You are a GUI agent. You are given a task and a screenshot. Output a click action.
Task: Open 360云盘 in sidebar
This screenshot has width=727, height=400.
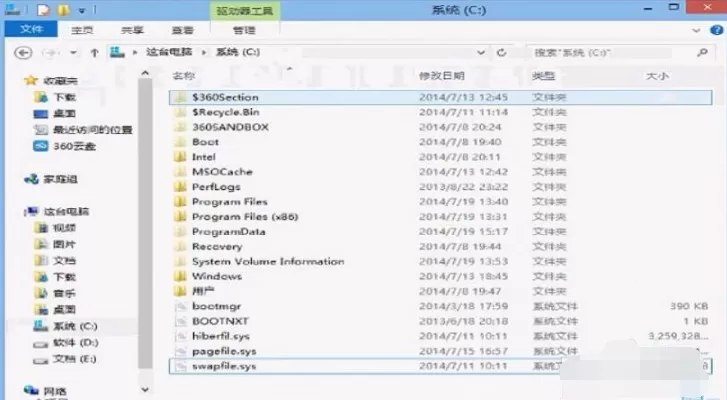[x=65, y=146]
